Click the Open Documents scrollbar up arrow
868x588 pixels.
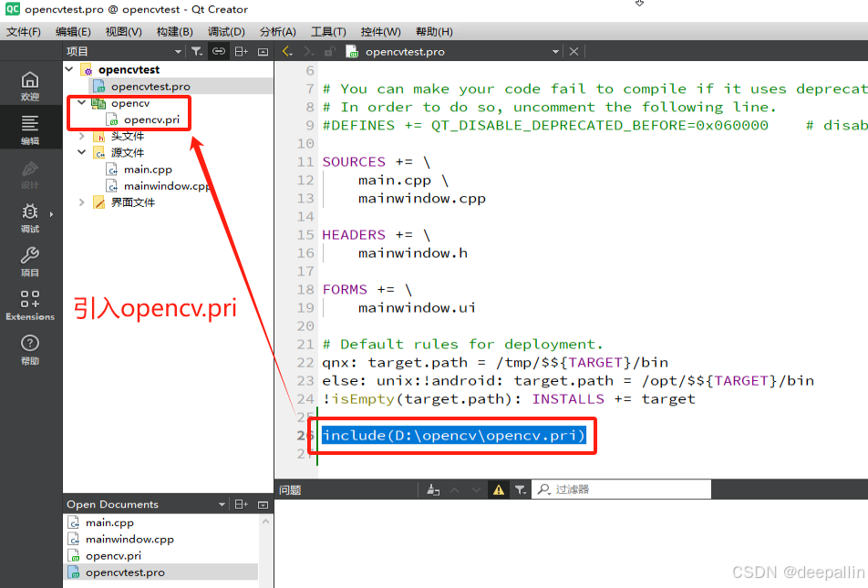(x=265, y=521)
